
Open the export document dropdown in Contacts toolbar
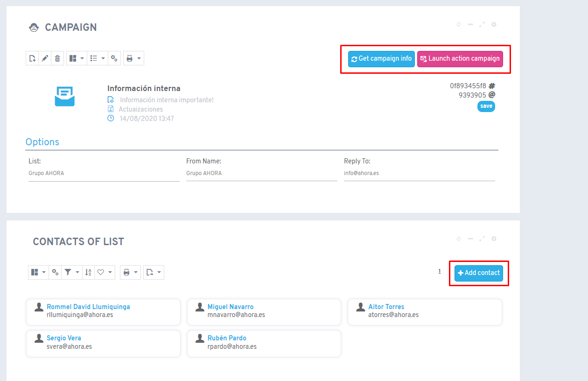(154, 272)
